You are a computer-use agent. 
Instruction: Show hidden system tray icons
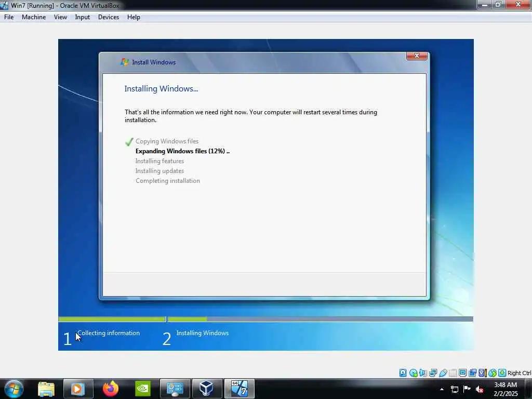pyautogui.click(x=442, y=389)
